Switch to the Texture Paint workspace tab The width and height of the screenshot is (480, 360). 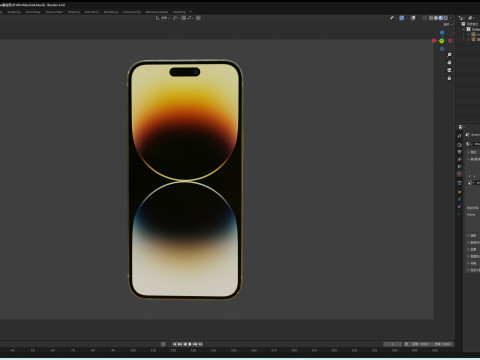[54, 12]
